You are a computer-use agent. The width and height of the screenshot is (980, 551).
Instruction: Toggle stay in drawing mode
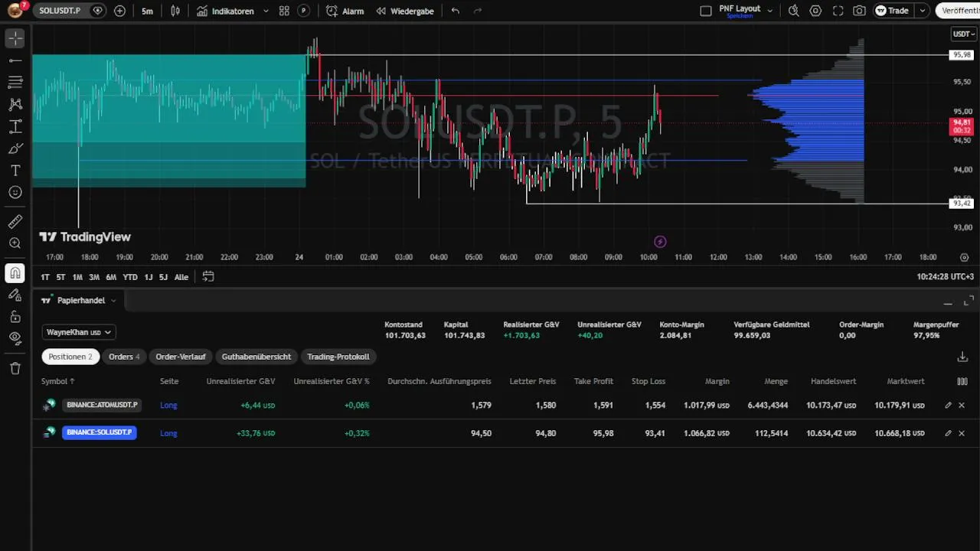15,295
